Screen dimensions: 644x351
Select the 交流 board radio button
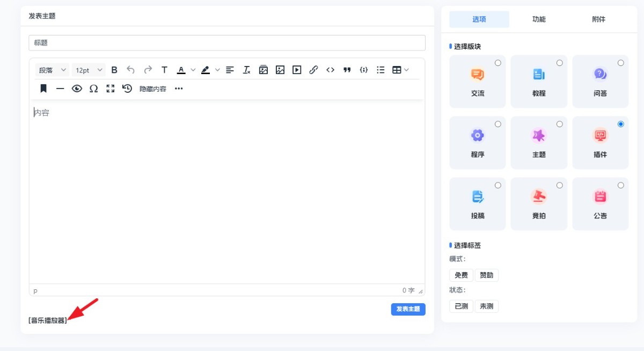(x=498, y=63)
